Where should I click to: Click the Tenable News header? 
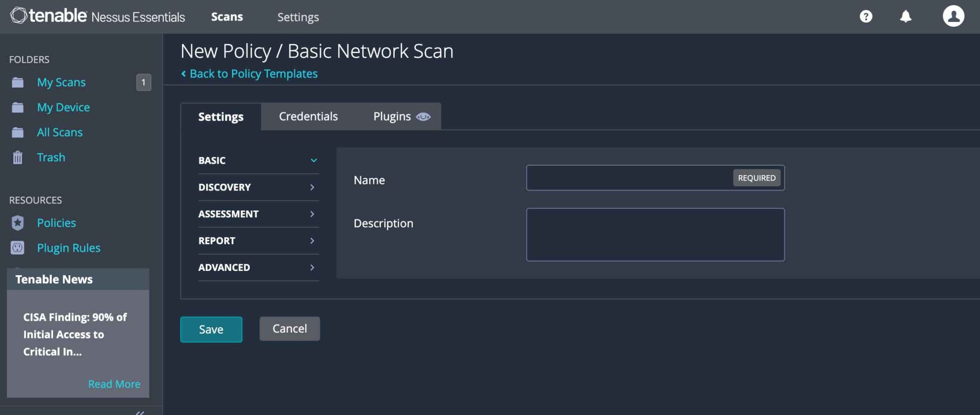(x=78, y=279)
